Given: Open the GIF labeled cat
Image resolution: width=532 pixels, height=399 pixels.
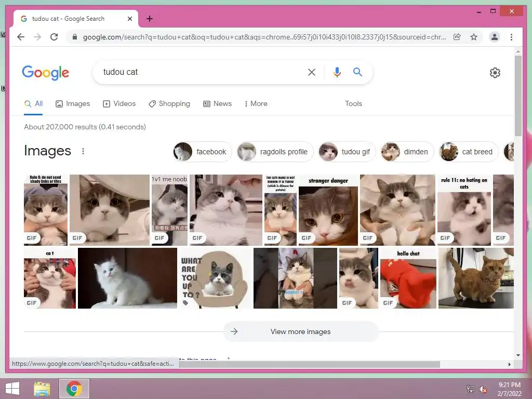Looking at the screenshot, I should [49, 278].
